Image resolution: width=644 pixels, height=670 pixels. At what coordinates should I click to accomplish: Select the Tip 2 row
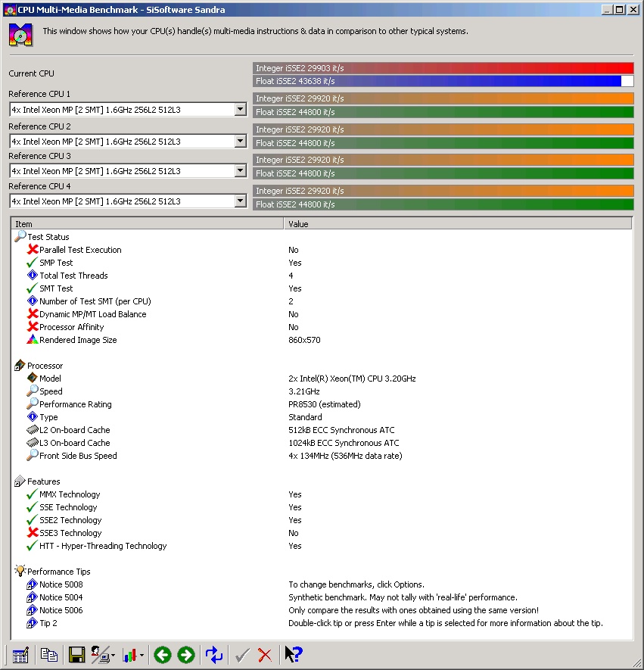(321, 623)
